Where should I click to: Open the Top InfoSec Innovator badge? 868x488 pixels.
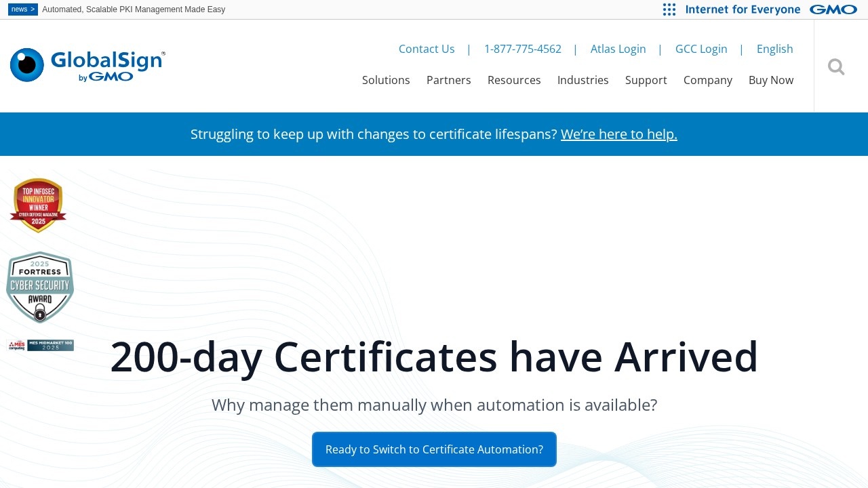(38, 205)
